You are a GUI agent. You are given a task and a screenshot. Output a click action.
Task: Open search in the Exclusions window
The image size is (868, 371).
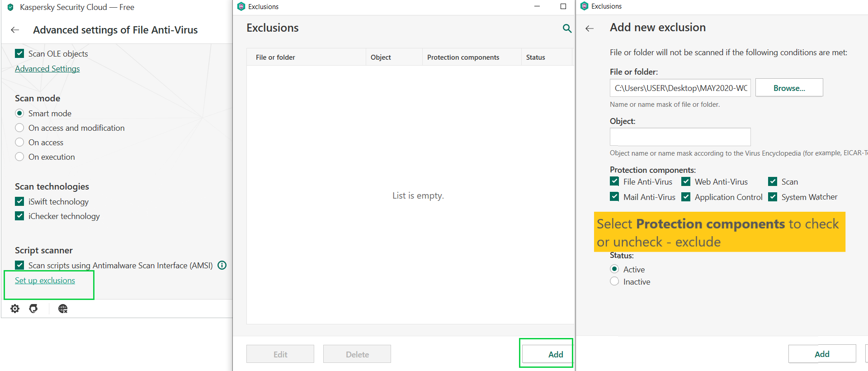tap(567, 29)
